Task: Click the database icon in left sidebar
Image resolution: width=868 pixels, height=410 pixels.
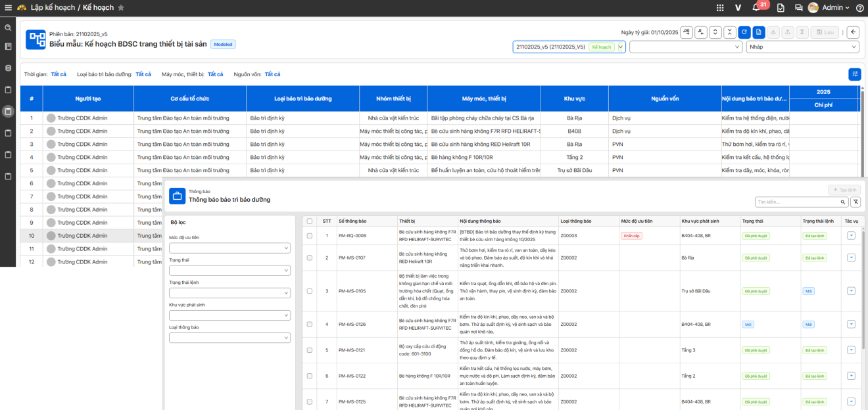Action: click(x=8, y=68)
